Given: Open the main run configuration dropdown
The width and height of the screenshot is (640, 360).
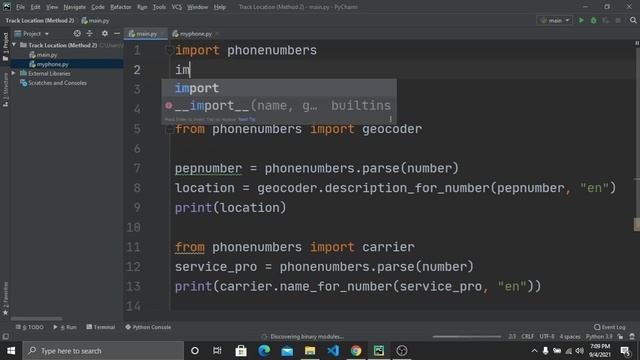Looking at the screenshot, I should tap(554, 20).
